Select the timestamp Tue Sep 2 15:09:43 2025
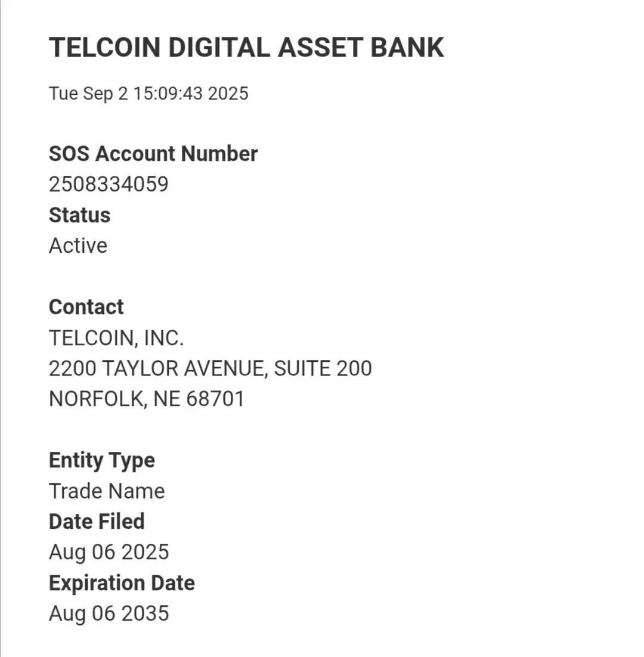Viewport: 644px width, 657px height. pos(148,94)
